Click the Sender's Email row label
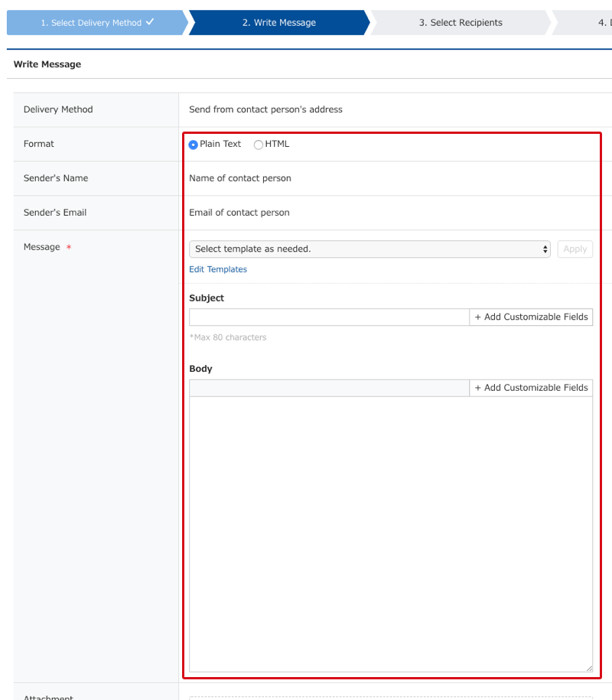Screen dimensions: 612x700 coord(55,213)
